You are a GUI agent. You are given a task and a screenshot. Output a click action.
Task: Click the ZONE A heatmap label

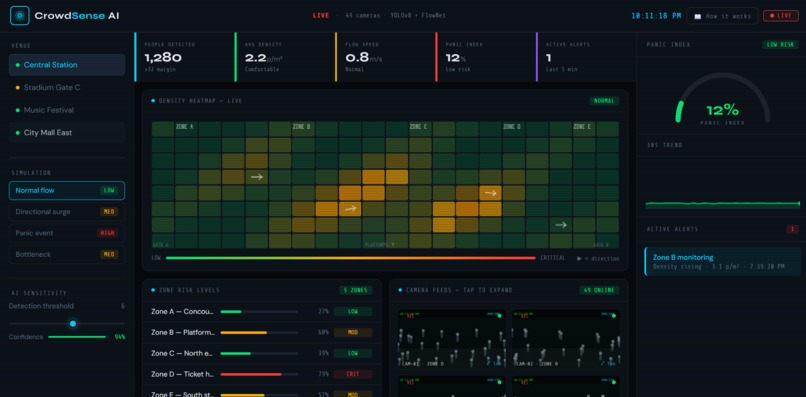pyautogui.click(x=185, y=127)
